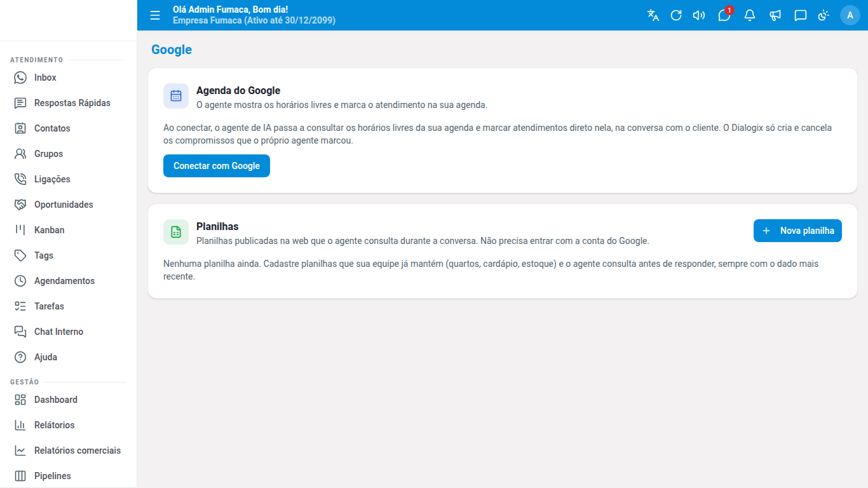Open the bell notifications icon
Image resolution: width=868 pixels, height=488 pixels.
[x=750, y=15]
